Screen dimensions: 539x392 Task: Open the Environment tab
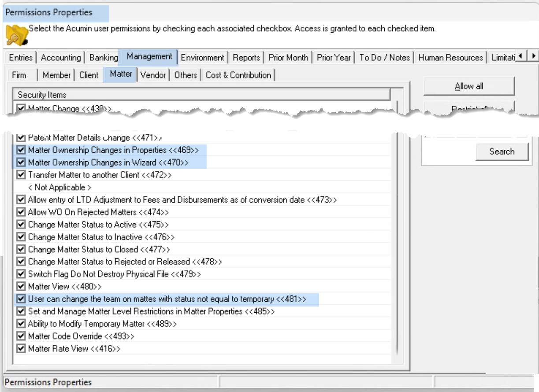[x=202, y=57]
